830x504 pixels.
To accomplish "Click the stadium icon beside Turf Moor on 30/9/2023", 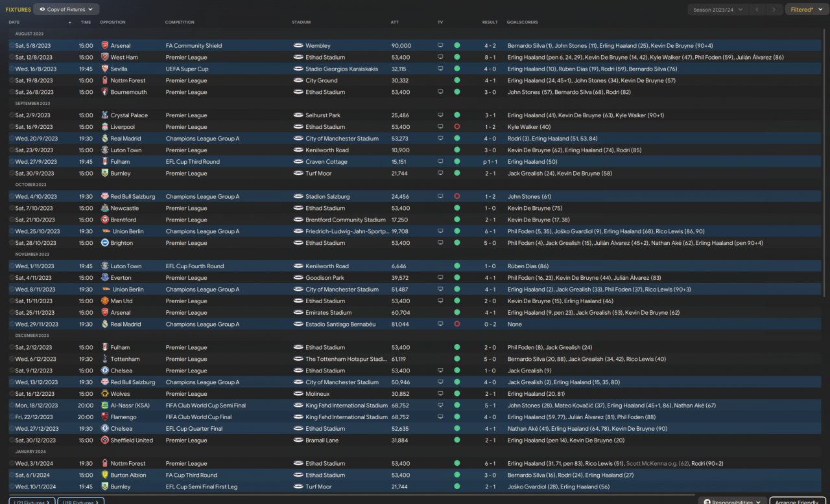I will click(298, 174).
